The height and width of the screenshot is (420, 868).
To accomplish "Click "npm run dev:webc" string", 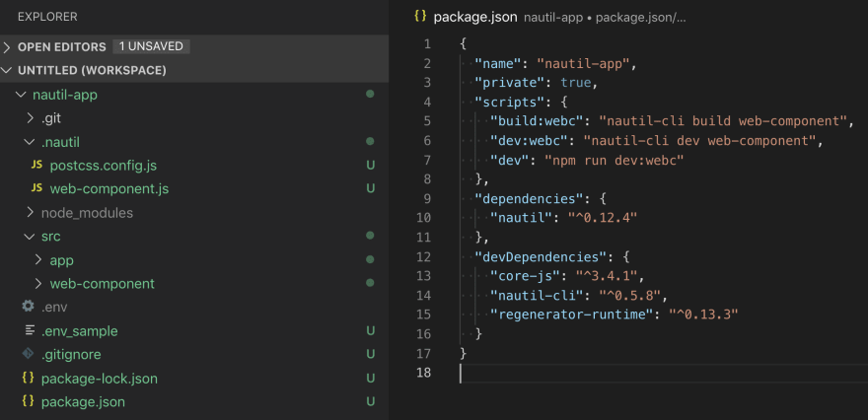I will 615,160.
